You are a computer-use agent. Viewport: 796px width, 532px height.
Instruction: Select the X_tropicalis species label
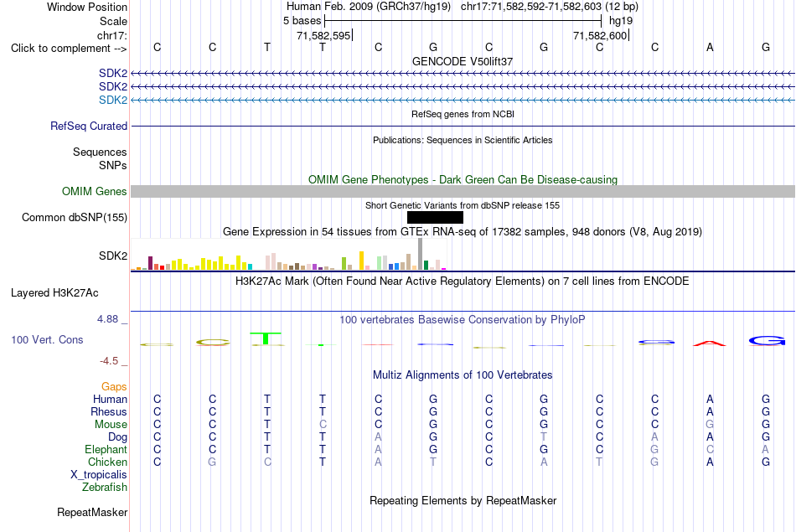(x=99, y=475)
